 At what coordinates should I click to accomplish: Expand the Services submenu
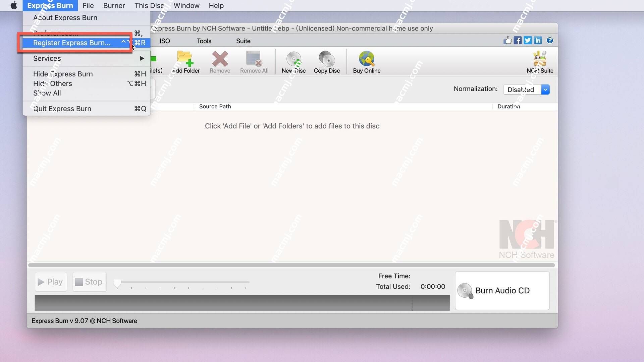[x=87, y=58]
